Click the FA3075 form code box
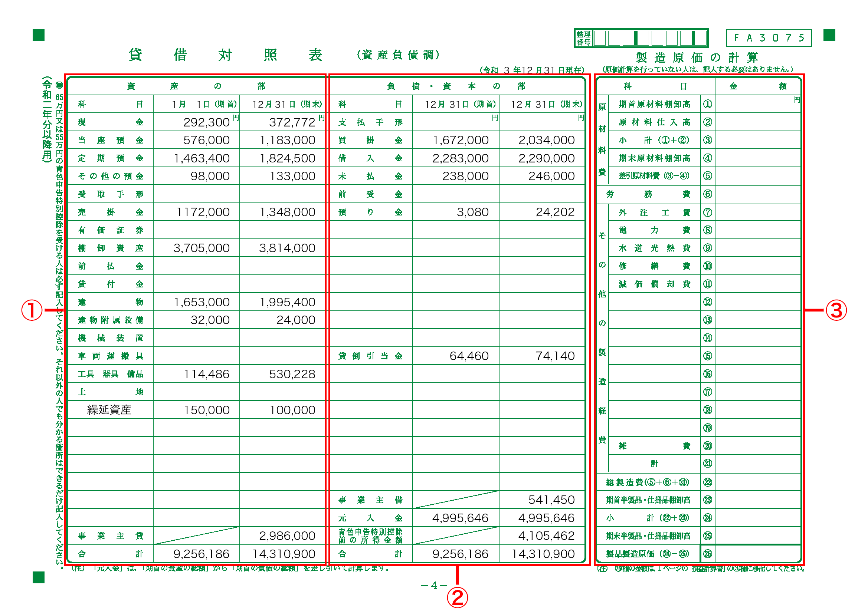This screenshot has width=868, height=613. click(769, 38)
